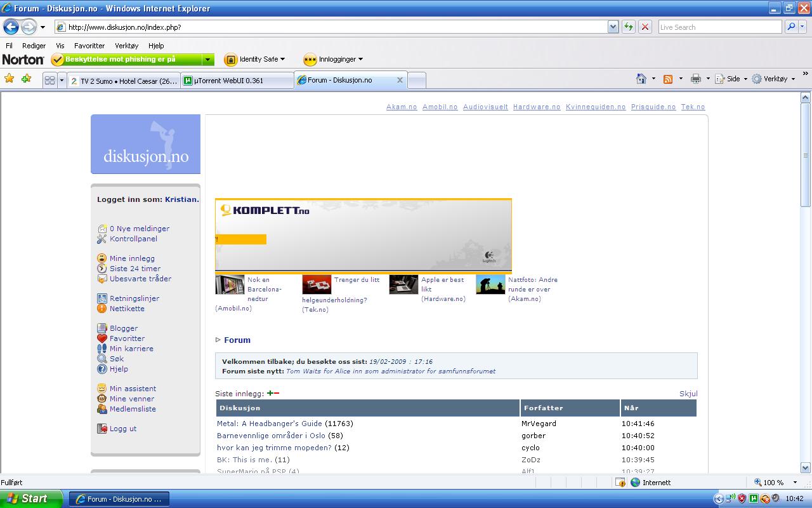
Task: Click the Mine innlegg smiley icon
Action: pos(102,258)
